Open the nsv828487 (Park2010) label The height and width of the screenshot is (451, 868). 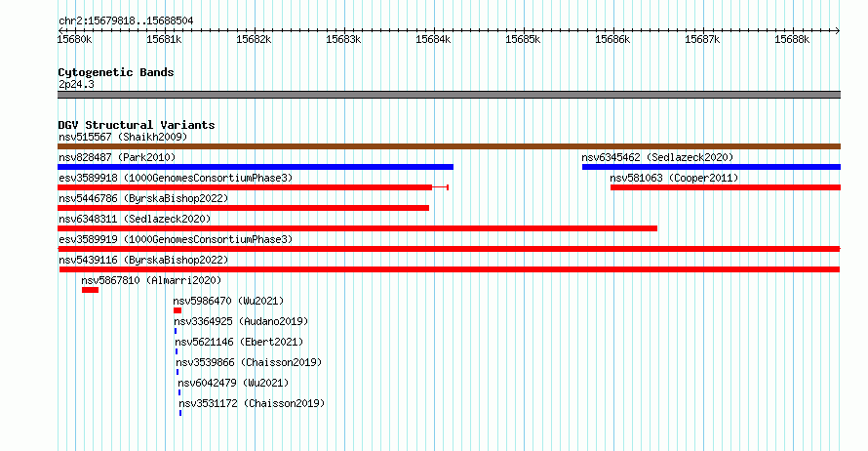coord(117,157)
